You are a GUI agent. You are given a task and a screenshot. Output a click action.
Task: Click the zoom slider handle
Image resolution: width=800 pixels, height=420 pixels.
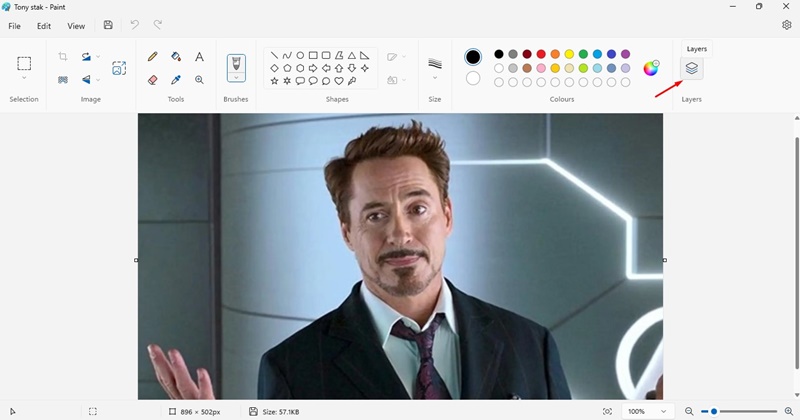714,411
